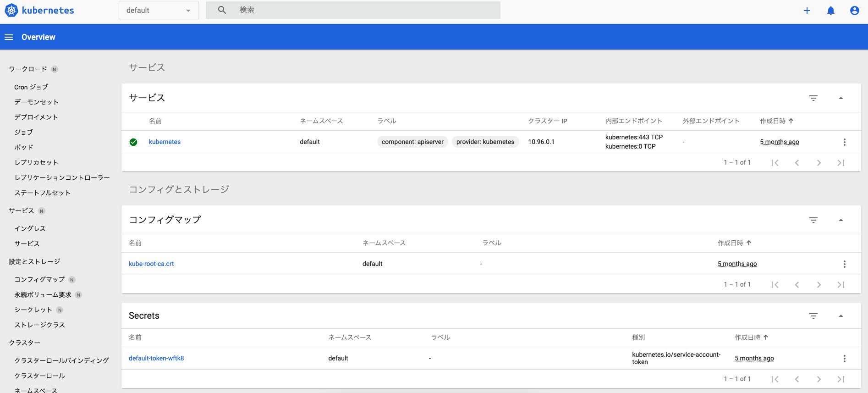Go to previous page in Secrets pagination

pyautogui.click(x=797, y=379)
